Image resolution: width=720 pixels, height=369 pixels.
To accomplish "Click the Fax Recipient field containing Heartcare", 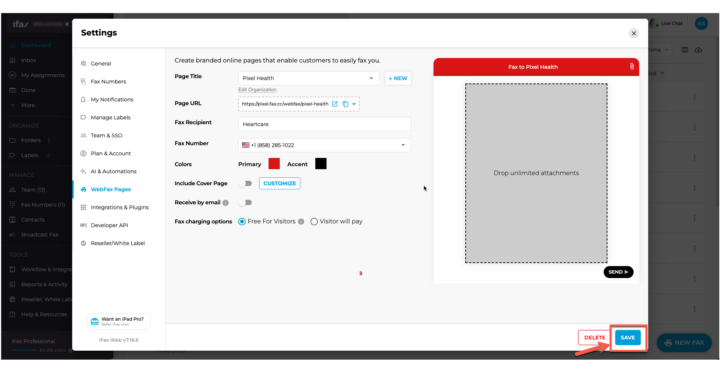I will tap(325, 124).
